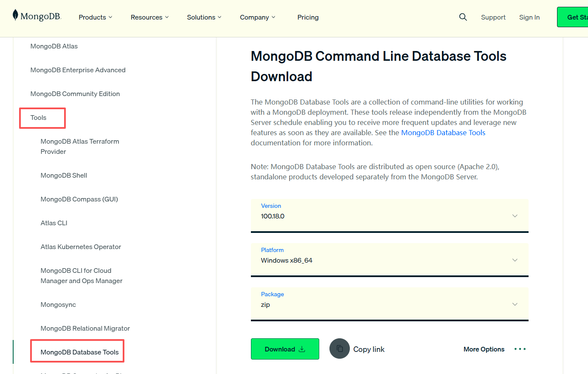Click the green Get Started button
This screenshot has height=374, width=588.
point(573,17)
